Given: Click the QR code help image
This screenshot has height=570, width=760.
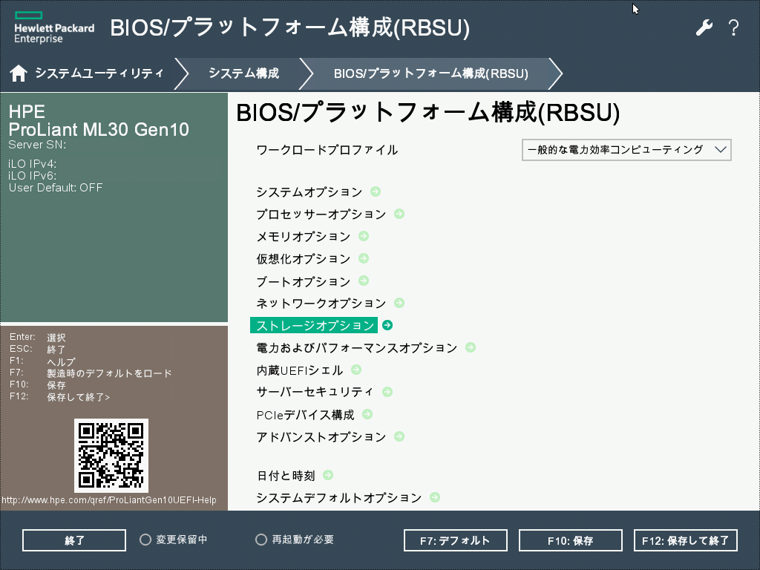Looking at the screenshot, I should (x=111, y=456).
